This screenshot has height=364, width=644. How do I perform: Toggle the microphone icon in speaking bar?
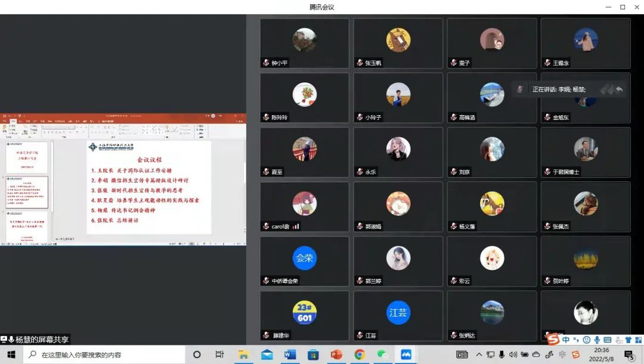[520, 90]
